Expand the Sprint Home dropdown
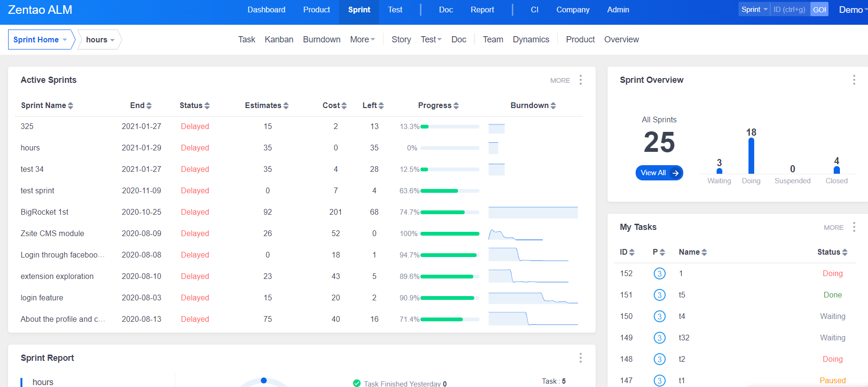Screen dimensions: 868x387 coord(40,40)
